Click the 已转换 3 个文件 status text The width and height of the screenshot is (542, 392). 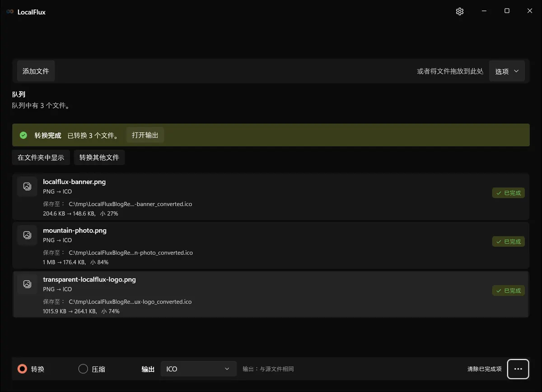[x=93, y=135]
